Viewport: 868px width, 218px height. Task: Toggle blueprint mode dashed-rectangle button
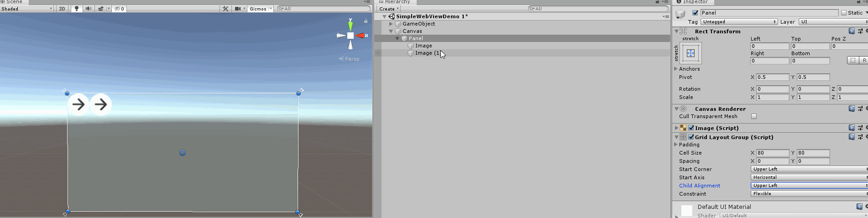click(x=852, y=60)
